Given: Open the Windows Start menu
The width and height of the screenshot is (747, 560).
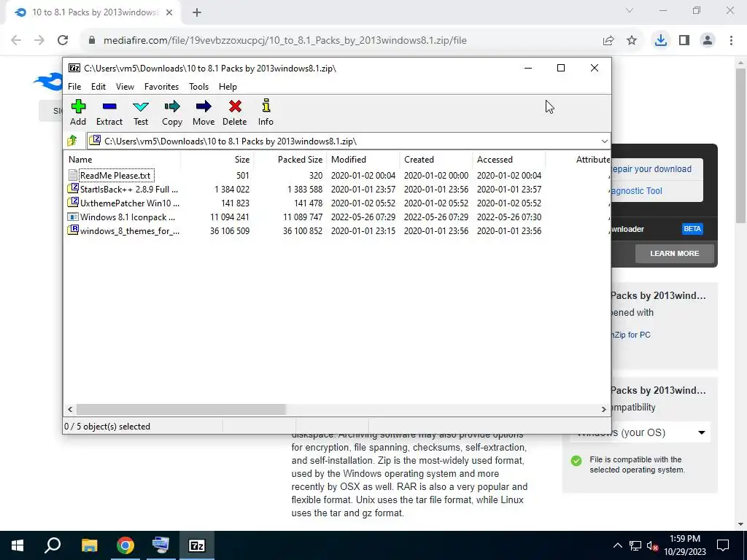Looking at the screenshot, I should click(18, 545).
